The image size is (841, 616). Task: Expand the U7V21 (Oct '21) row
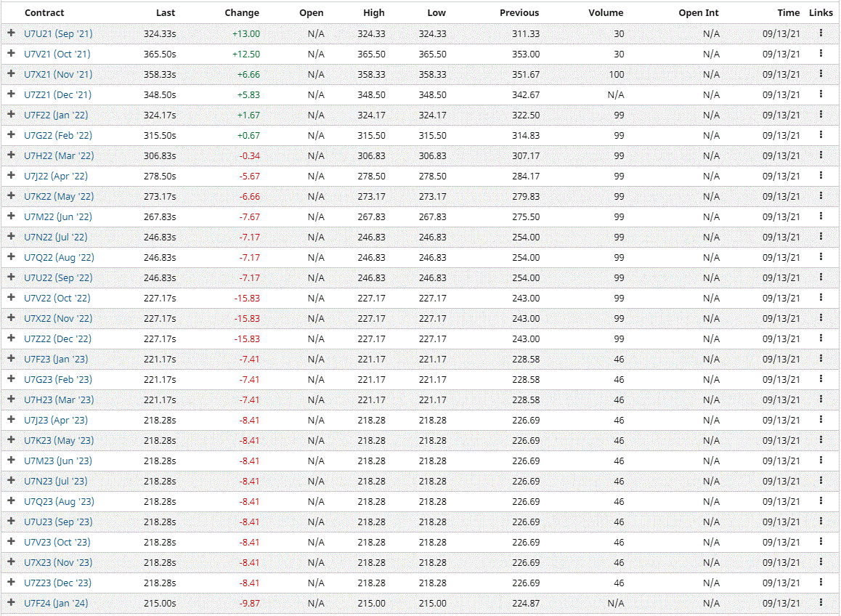(x=11, y=54)
